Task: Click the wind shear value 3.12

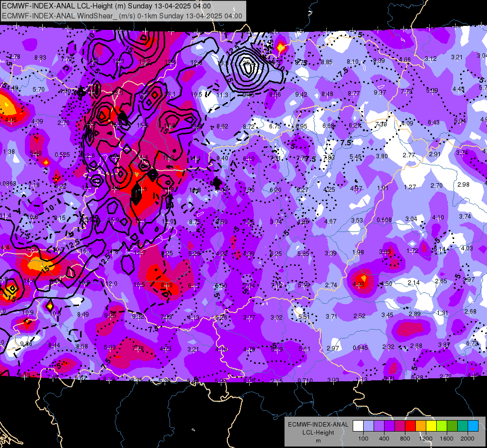Action: coord(431,58)
